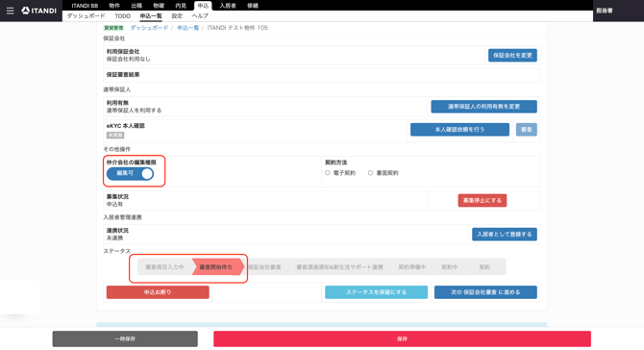Open the 入居者 tab

[228, 6]
